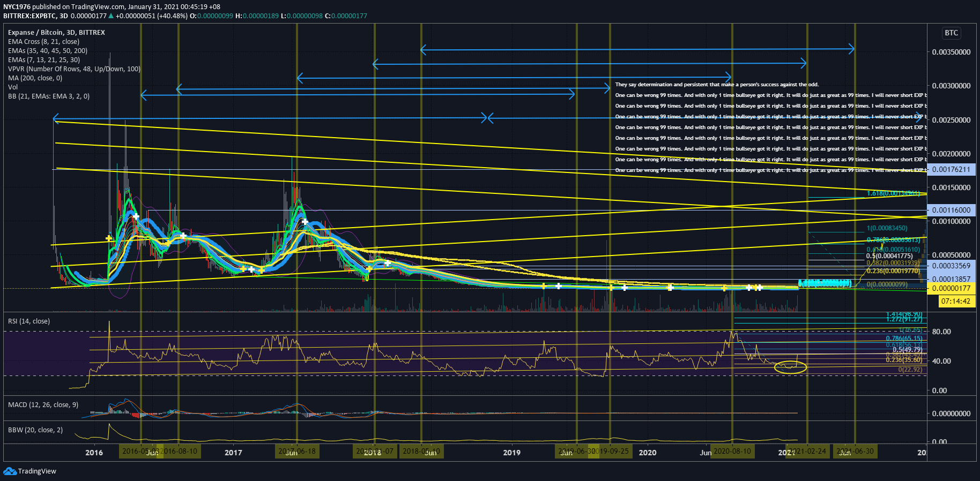The height and width of the screenshot is (481, 980).
Task: Click the 2016 year label on time axis
Action: click(x=94, y=453)
